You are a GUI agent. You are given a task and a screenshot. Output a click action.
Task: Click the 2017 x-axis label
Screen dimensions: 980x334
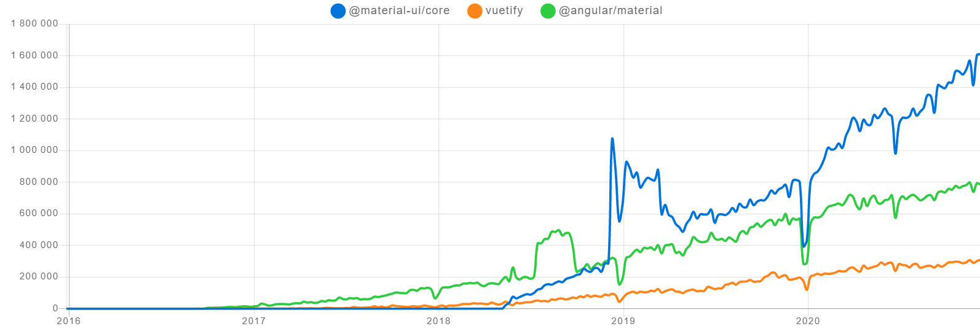click(x=253, y=320)
